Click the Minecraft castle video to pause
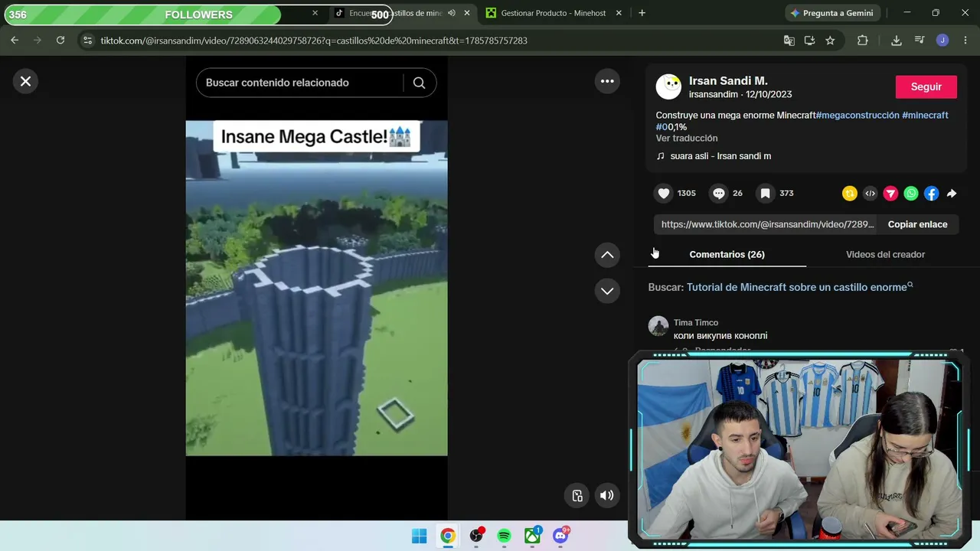 [316, 288]
